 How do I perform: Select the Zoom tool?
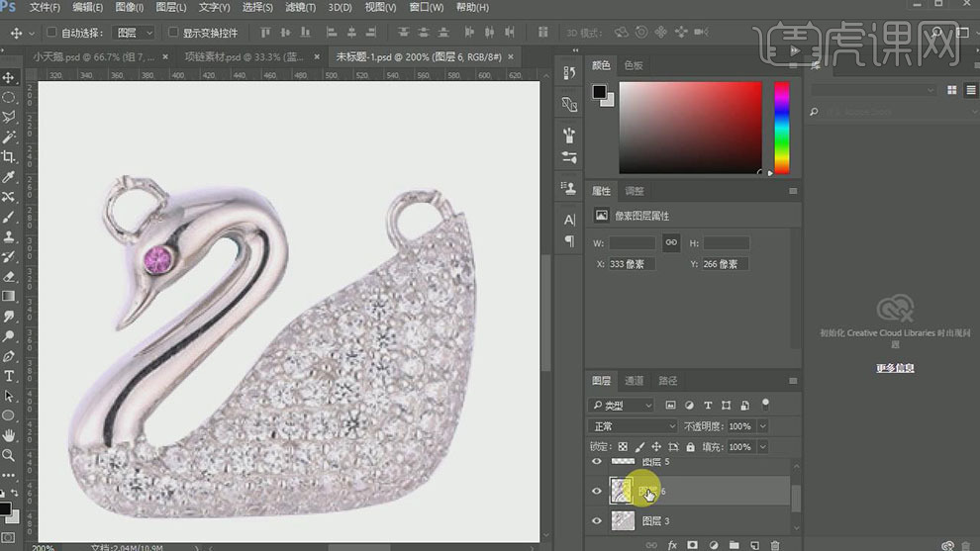9,455
